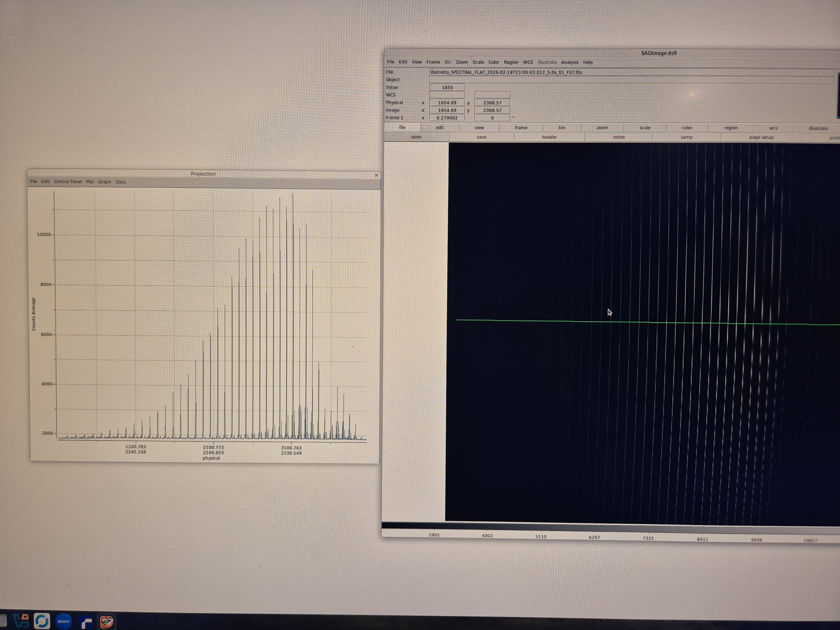The width and height of the screenshot is (840, 630).
Task: Select the 'file' buttonbar tab in ds9
Action: point(402,127)
